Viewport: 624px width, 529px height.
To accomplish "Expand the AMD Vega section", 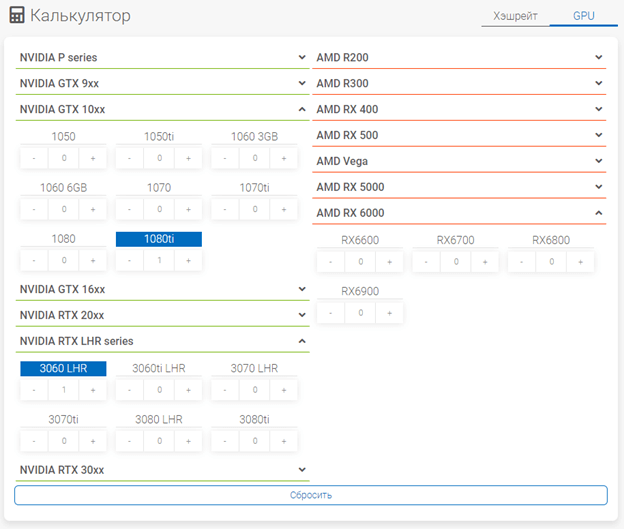I will pyautogui.click(x=459, y=161).
